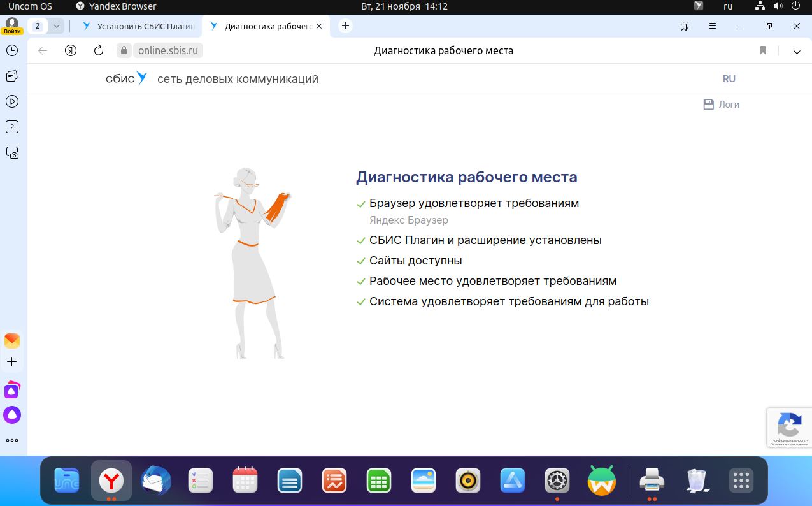The image size is (812, 506).
Task: Switch interface language via RU link
Action: click(729, 78)
